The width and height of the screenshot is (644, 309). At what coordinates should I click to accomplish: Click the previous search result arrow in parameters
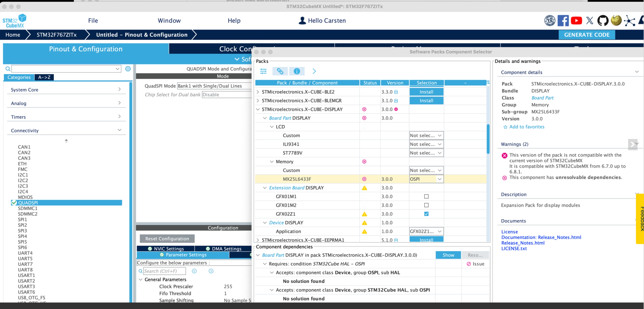(194, 271)
